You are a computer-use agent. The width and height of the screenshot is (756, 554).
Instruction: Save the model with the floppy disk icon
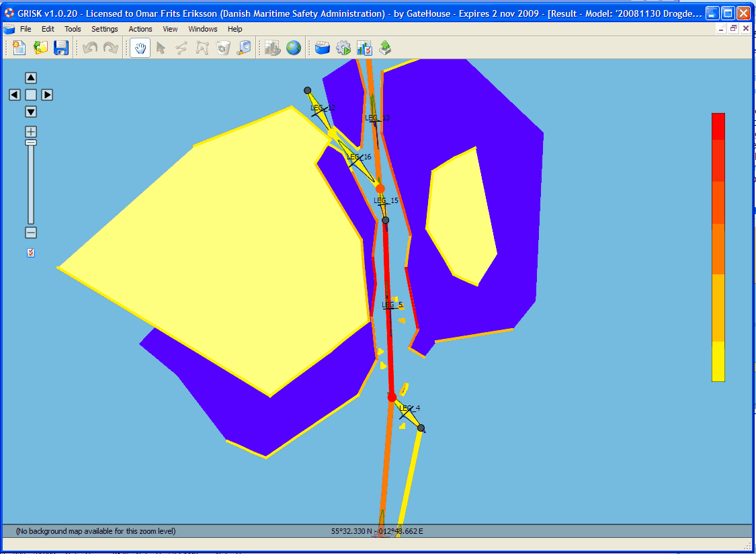pos(61,48)
